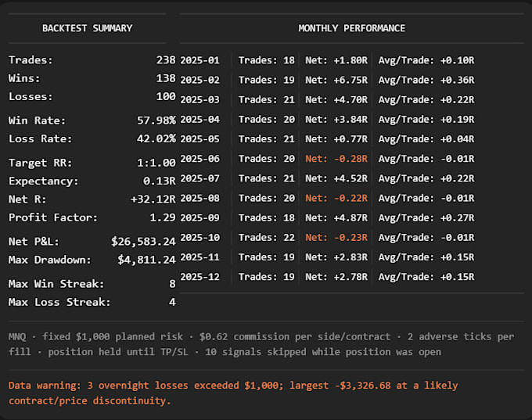Viewport: 532px width, 420px height.
Task: Click the Max Drawdown value $4,811.24
Action: 146,260
